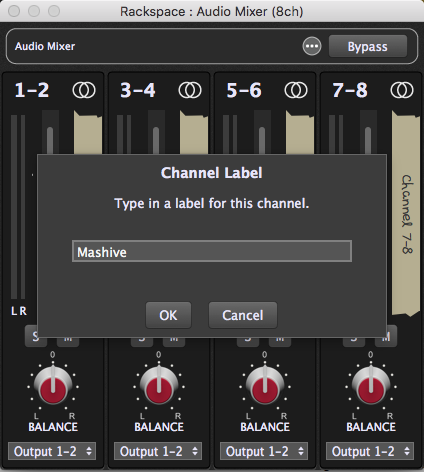Click the Balance knob for channel 3-4

pos(159,386)
